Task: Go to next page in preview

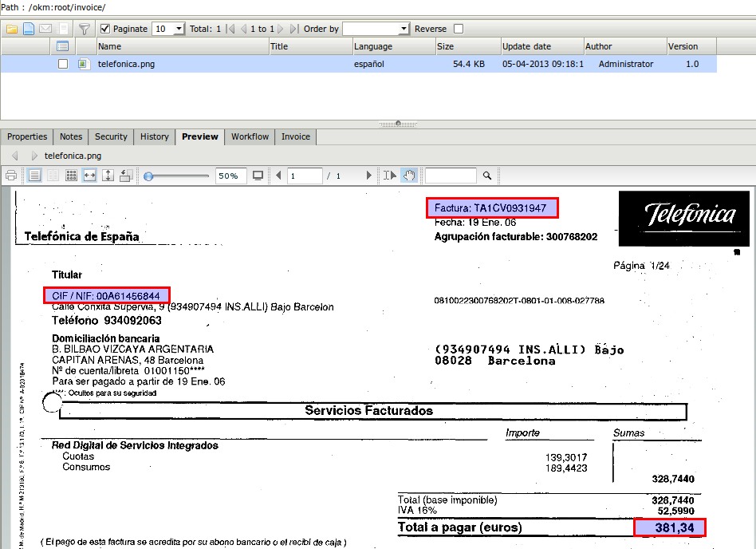Action: click(x=369, y=176)
